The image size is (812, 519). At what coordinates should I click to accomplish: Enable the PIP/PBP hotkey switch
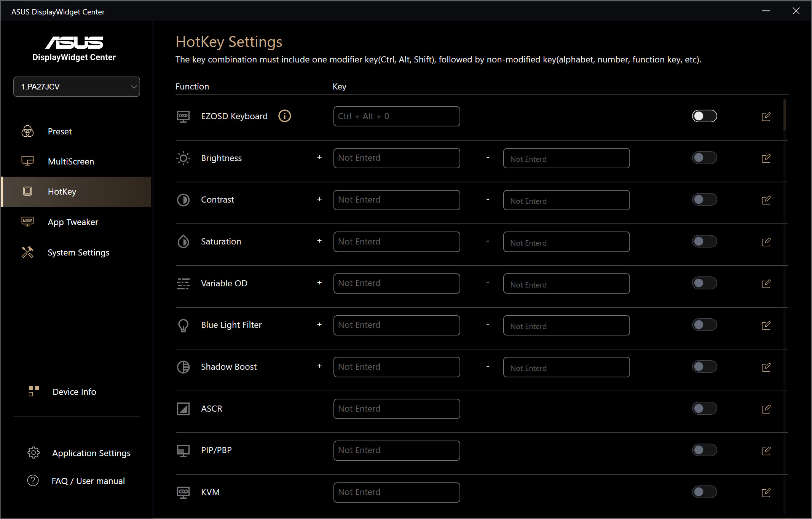[x=704, y=450]
